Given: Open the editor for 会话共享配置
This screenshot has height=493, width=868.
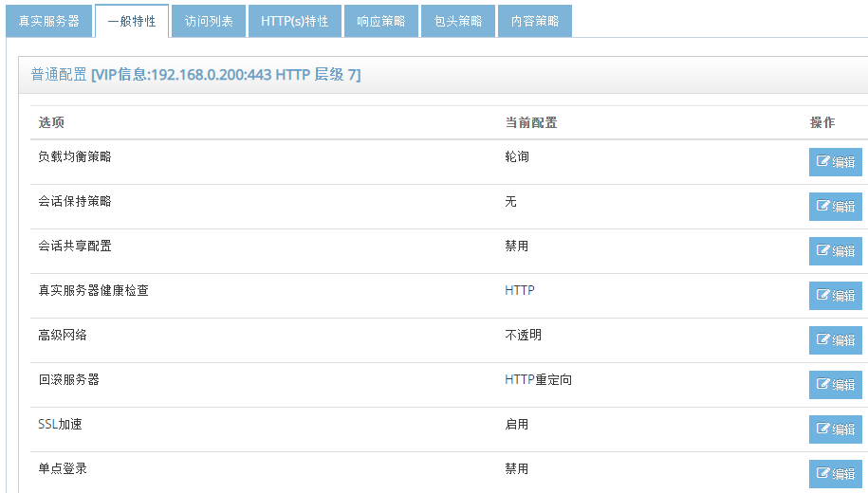Looking at the screenshot, I should coord(835,251).
